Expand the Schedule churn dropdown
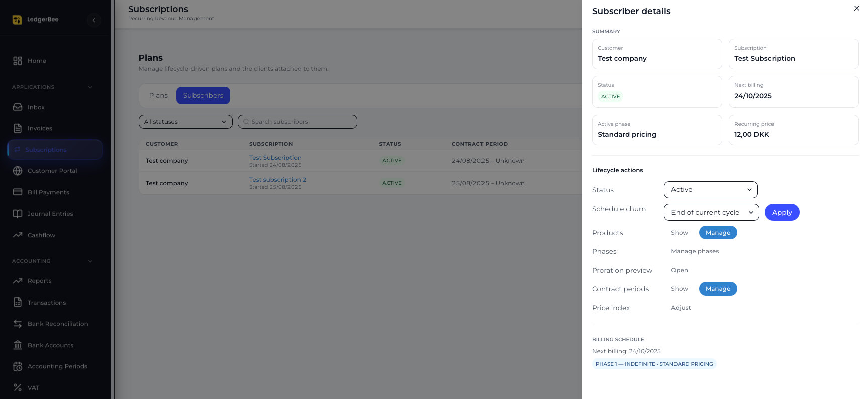868x399 pixels. 711,212
